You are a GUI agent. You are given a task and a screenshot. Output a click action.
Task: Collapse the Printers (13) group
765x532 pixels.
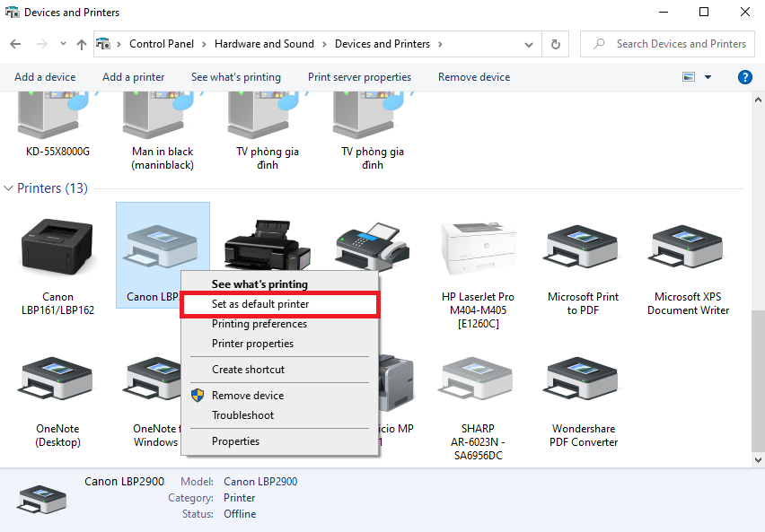8,188
